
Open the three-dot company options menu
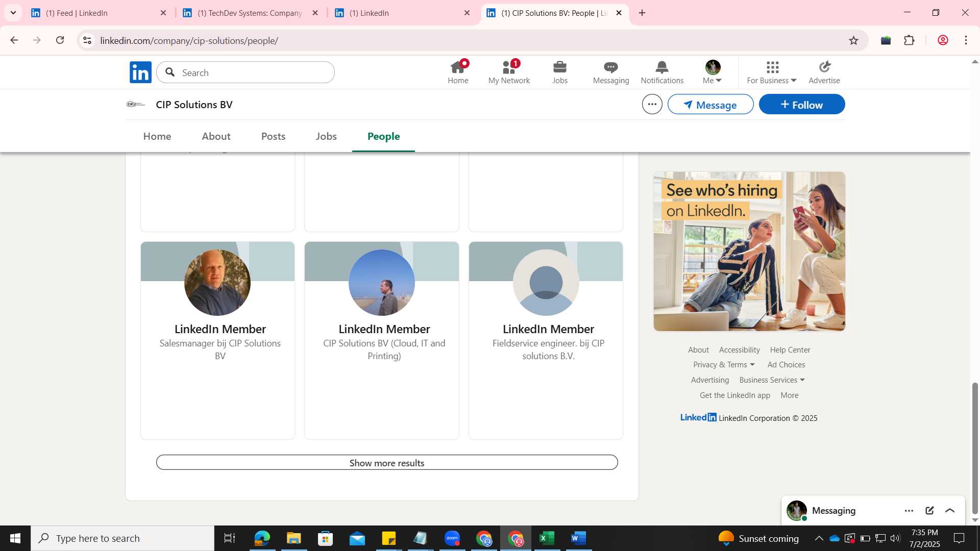(652, 104)
